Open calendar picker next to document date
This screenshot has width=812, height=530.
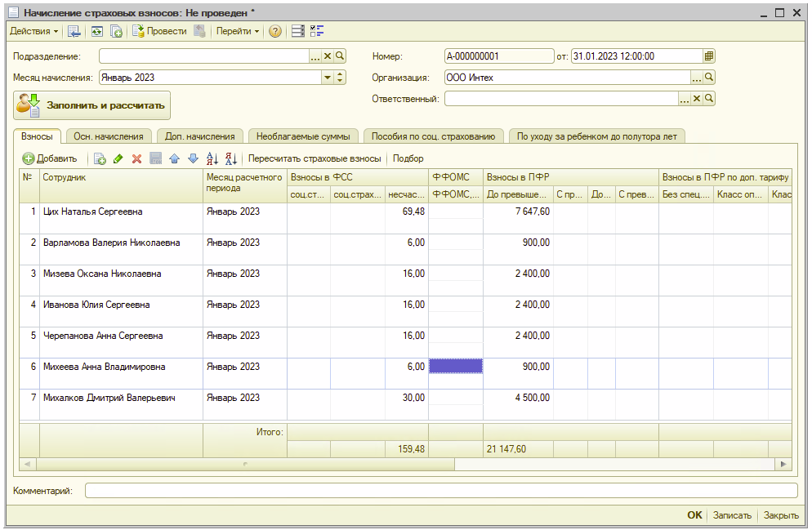coord(709,56)
